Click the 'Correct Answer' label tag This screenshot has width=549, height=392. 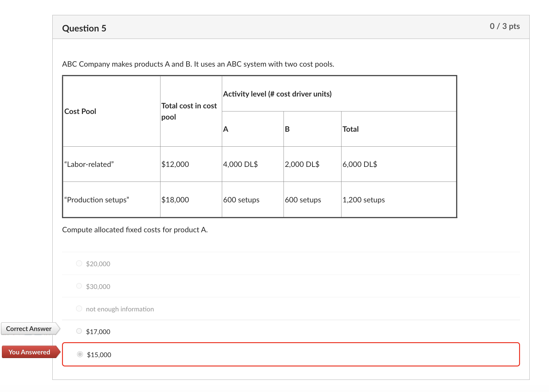pyautogui.click(x=30, y=329)
